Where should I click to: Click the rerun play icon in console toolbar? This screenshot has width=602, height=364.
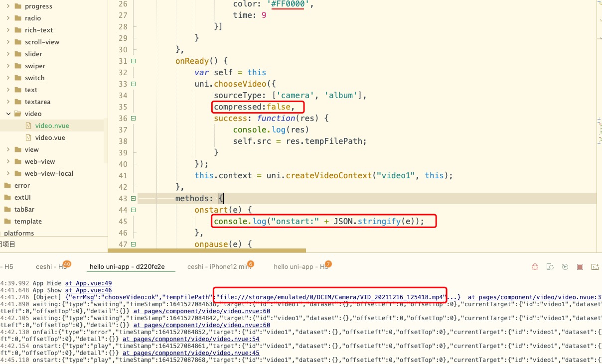pyautogui.click(x=565, y=267)
